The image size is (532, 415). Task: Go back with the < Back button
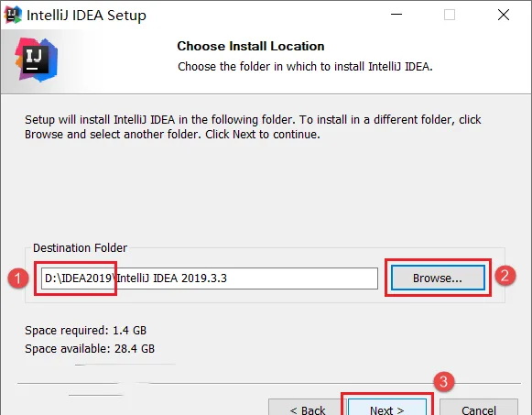point(308,407)
